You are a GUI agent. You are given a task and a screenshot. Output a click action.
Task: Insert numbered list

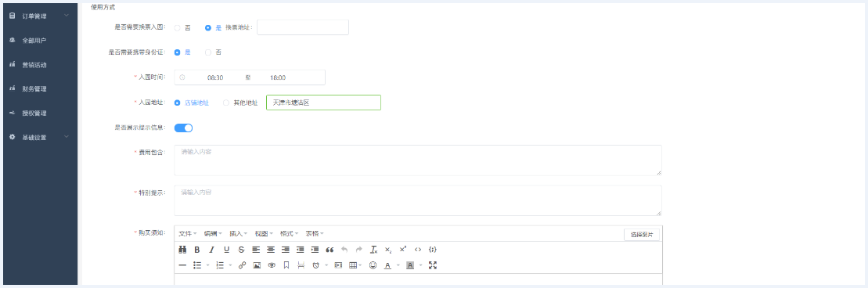pyautogui.click(x=220, y=265)
